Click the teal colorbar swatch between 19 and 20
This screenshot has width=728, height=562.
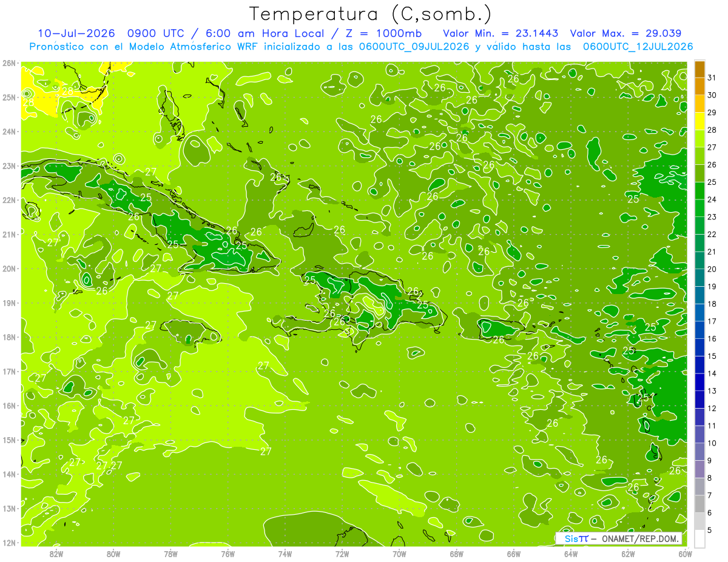pyautogui.click(x=699, y=278)
